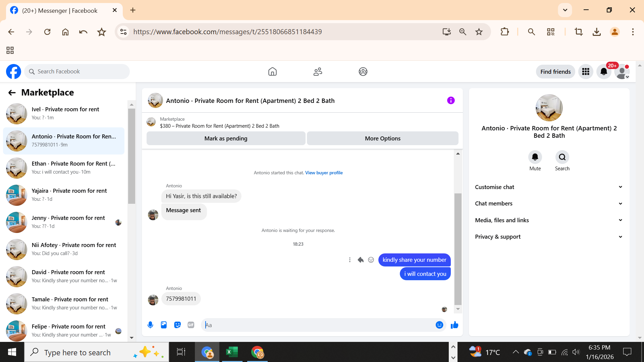Expand the Chat members section
Viewport: 644px width, 362px height.
coord(549,203)
